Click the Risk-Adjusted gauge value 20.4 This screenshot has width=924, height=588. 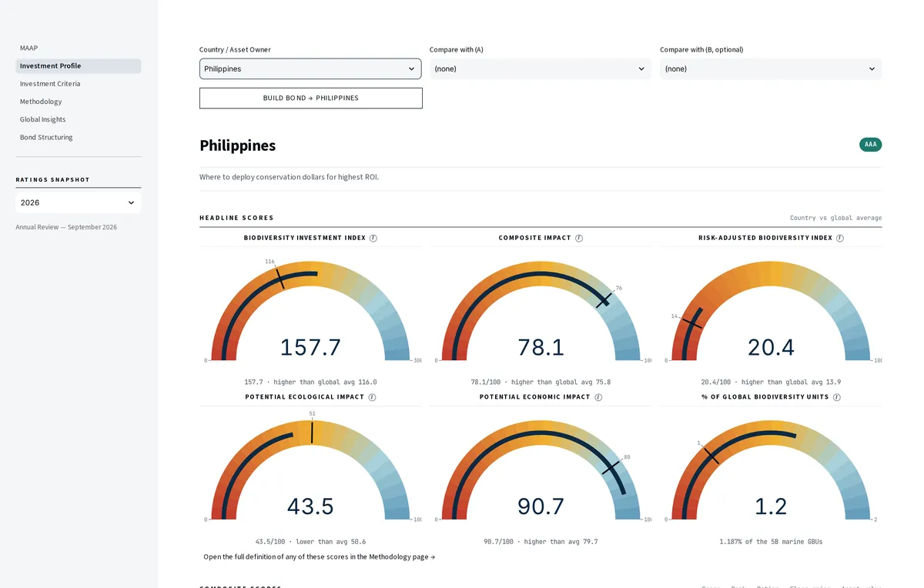coord(771,347)
